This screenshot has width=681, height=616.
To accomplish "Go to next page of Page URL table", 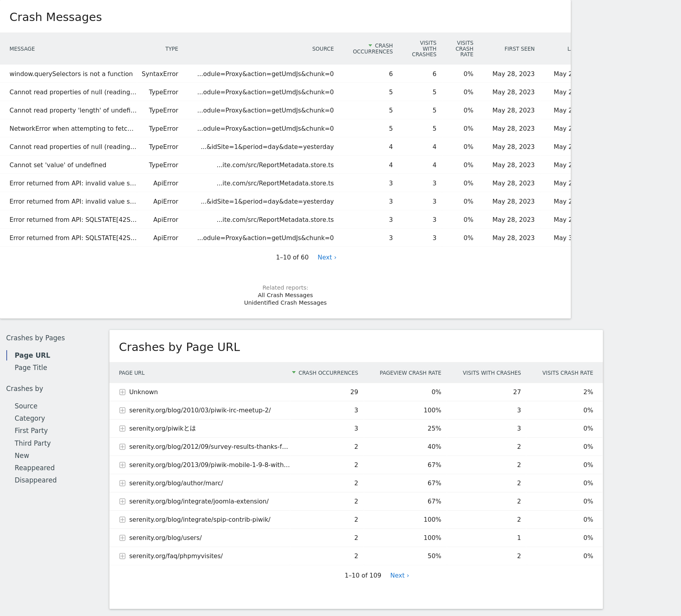I will tap(400, 576).
